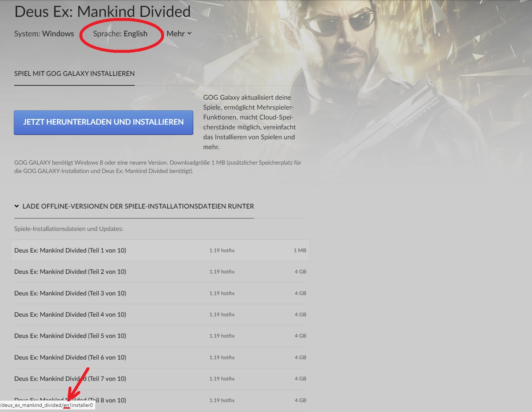
Task: Click the Spiele-Installationsdateien und Updates label
Action: click(x=69, y=229)
